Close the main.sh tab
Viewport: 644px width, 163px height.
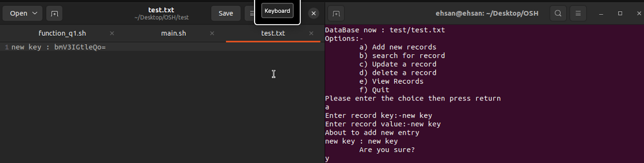[x=212, y=33]
